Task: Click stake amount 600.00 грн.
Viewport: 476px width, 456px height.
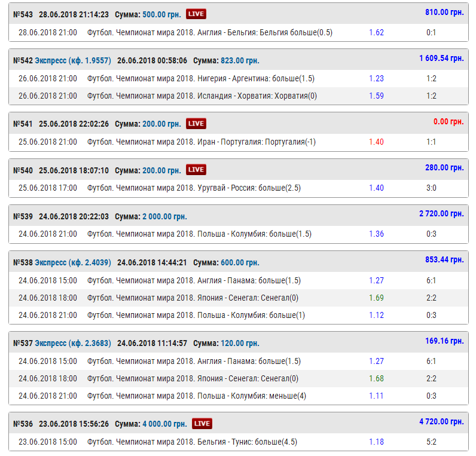Action: click(240, 262)
